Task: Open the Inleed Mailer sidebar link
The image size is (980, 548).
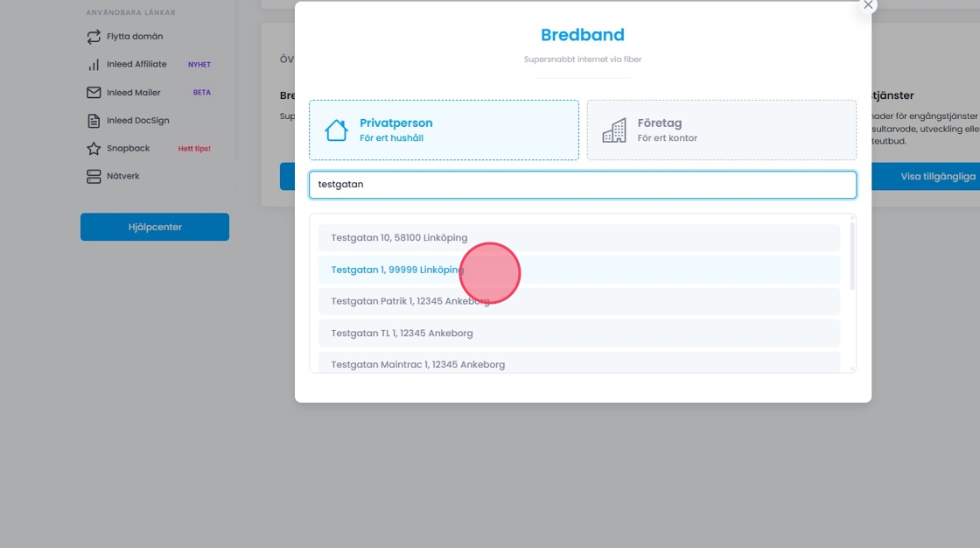Action: pyautogui.click(x=134, y=93)
